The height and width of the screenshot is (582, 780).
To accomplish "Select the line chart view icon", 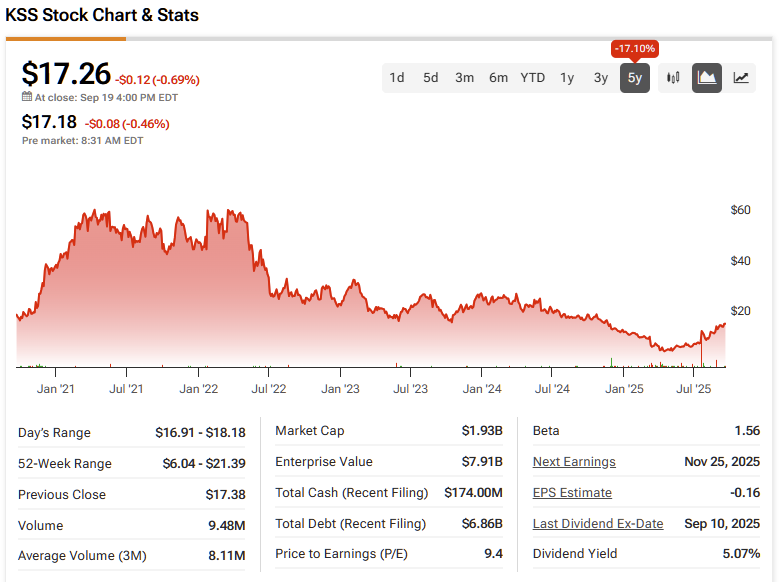I will tap(741, 78).
